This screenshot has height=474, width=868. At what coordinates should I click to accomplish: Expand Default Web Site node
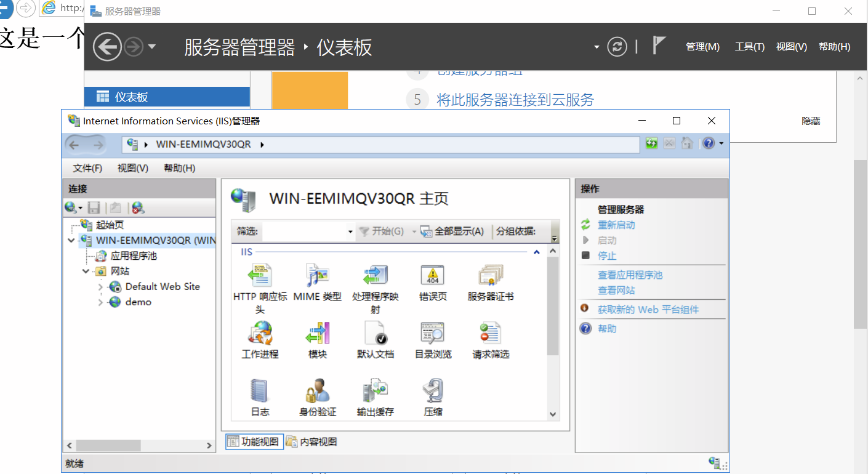[x=100, y=287]
